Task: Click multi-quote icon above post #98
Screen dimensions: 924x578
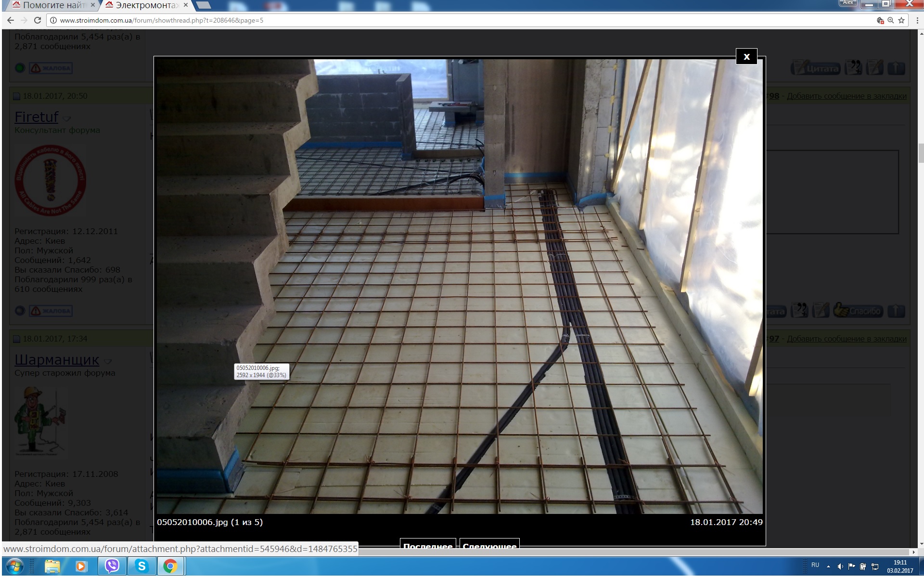Action: [x=853, y=68]
